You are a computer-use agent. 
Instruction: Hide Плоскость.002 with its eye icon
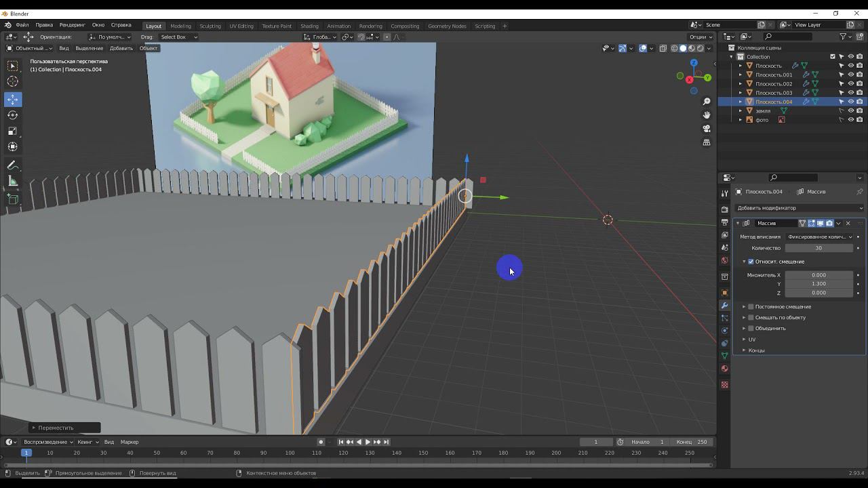pos(851,84)
